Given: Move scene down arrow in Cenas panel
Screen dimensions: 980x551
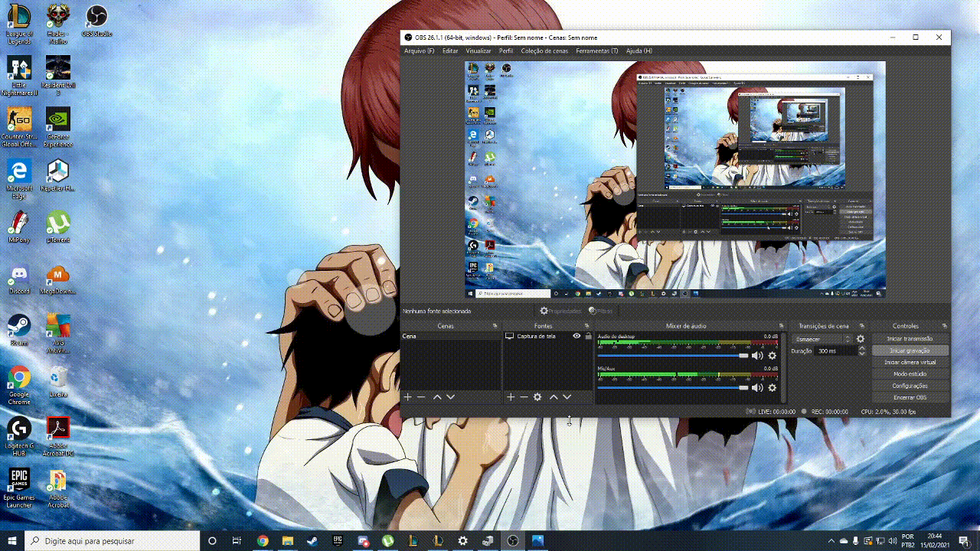Looking at the screenshot, I should 451,397.
